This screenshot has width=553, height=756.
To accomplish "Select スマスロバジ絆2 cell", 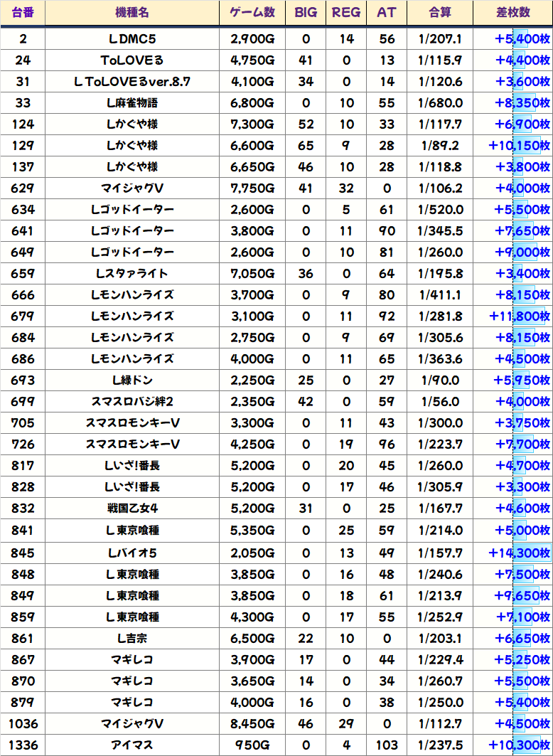I will 132,402.
